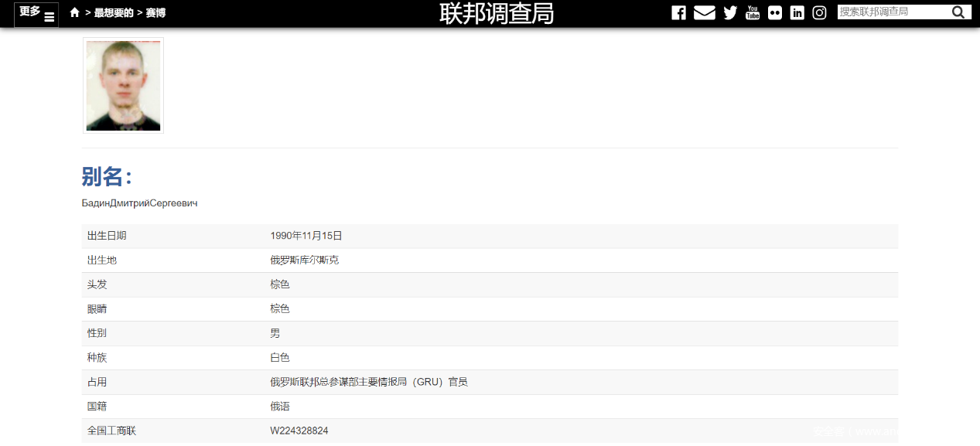Open the YouTube icon
This screenshot has width=980, height=446.
[753, 12]
